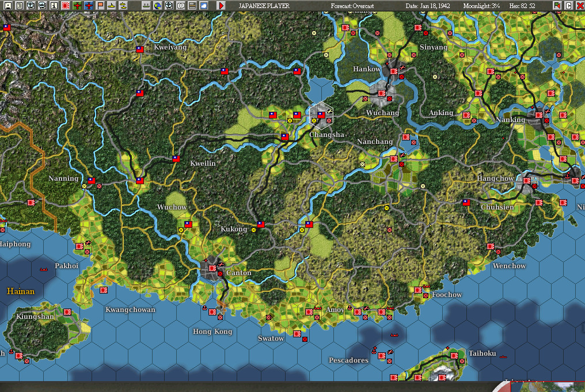Select the Japanese unit at Kiungshan on Hainan
This screenshot has width=585, height=392.
point(67,312)
